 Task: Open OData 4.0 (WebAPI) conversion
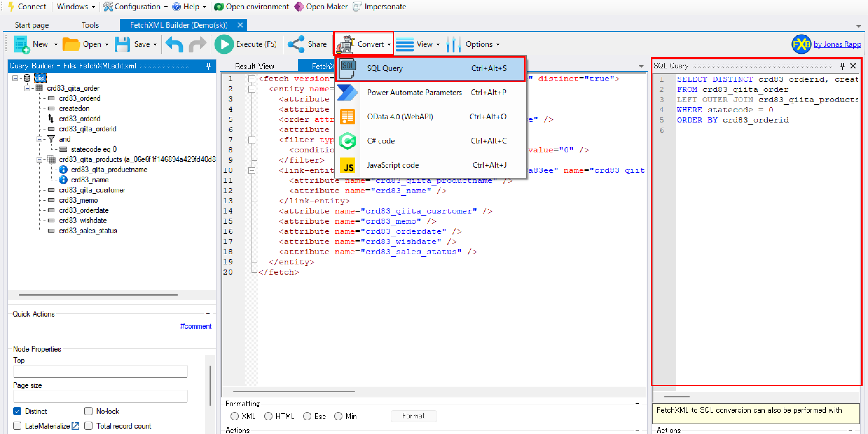click(x=400, y=116)
